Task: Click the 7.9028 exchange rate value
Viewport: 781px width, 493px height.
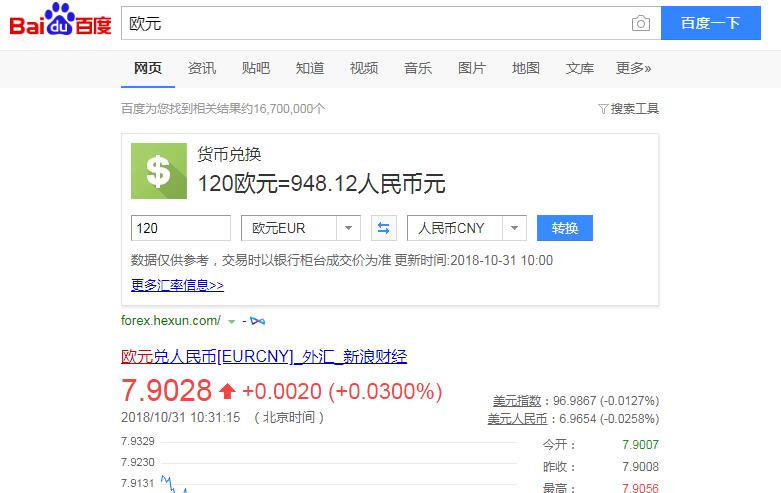Action: (166, 390)
